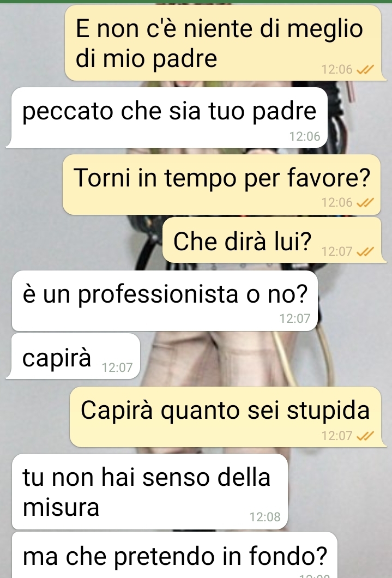Tap the 12:06 timestamp under 'peccato che sia tuo padre'
Screen dimensions: 392x578
tap(305, 136)
